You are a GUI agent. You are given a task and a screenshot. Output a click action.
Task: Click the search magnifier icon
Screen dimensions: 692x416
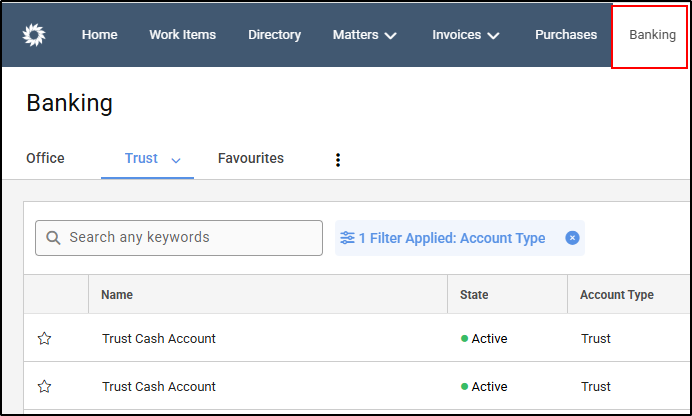pyautogui.click(x=53, y=238)
